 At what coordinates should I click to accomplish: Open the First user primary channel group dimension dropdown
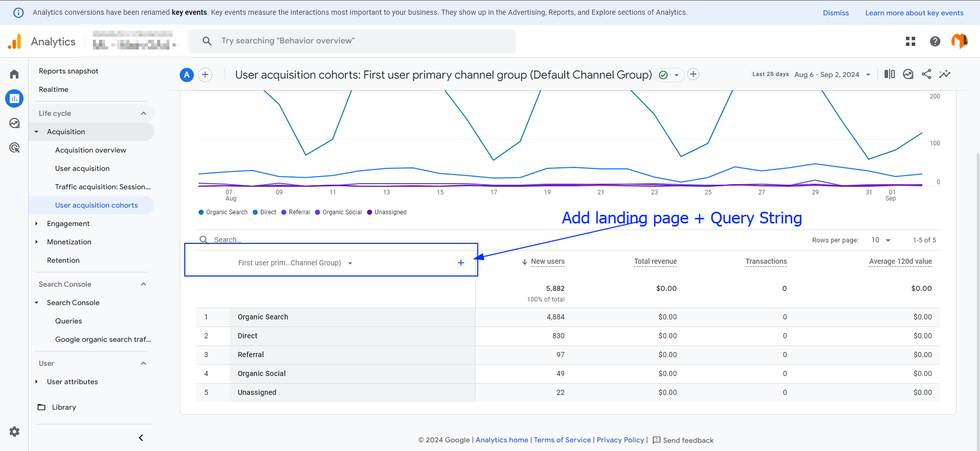[x=296, y=263]
